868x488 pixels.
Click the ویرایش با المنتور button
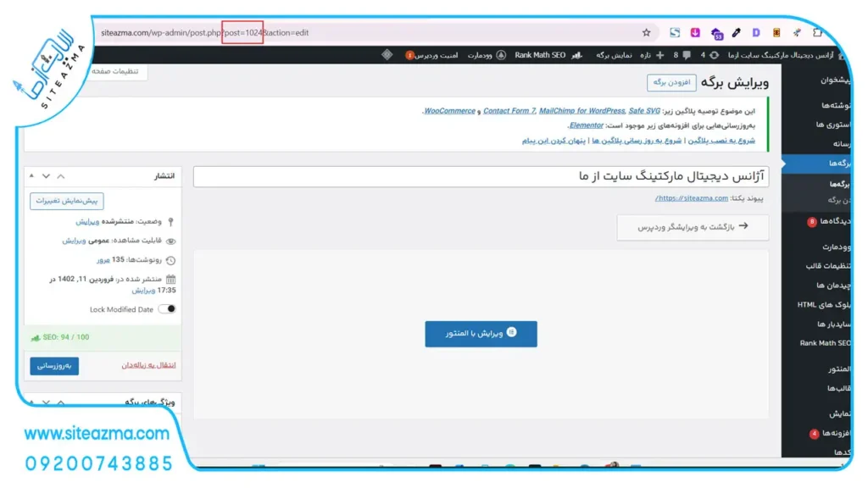click(481, 334)
